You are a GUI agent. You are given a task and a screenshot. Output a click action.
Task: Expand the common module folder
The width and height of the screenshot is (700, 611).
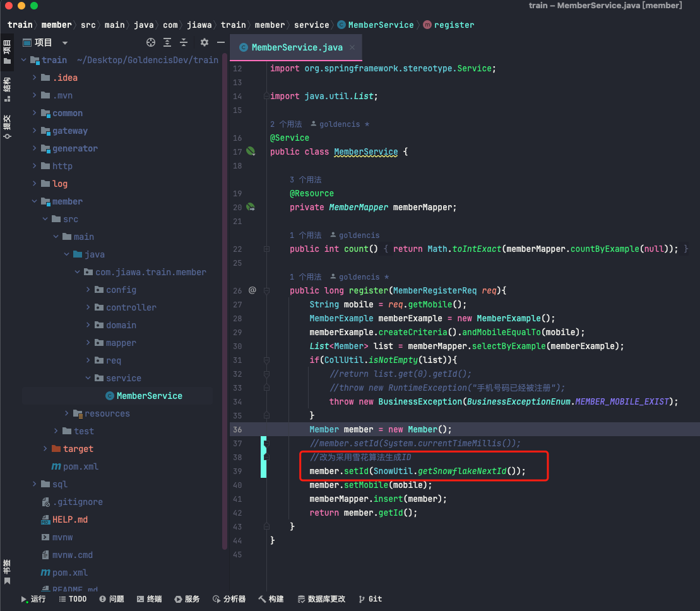(x=34, y=113)
